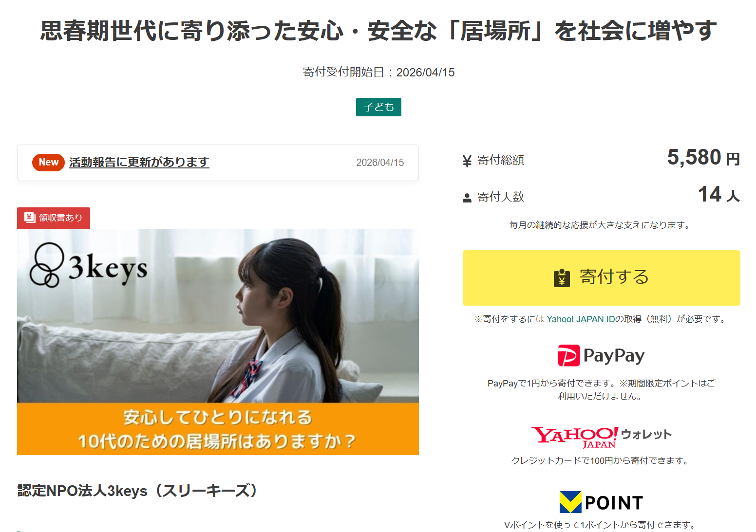Viewport: 756px width, 532px height.
Task: Click the PayPay logo
Action: coord(601,355)
